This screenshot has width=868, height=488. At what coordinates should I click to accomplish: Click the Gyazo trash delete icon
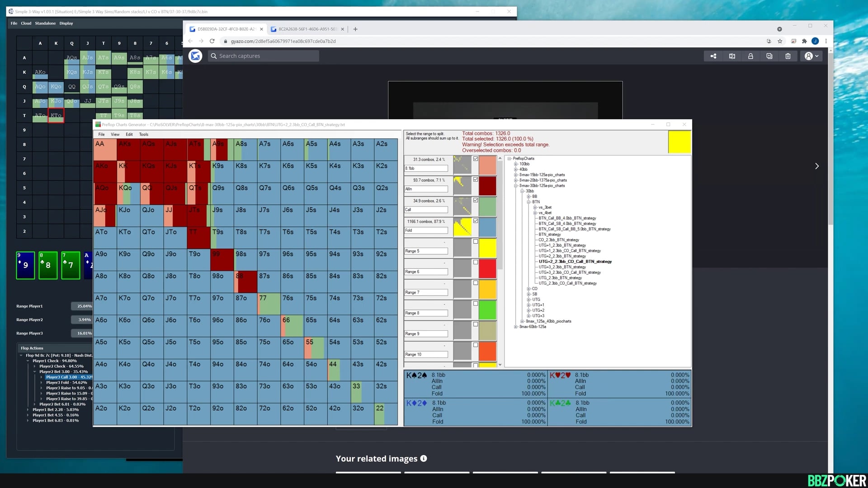(x=788, y=56)
